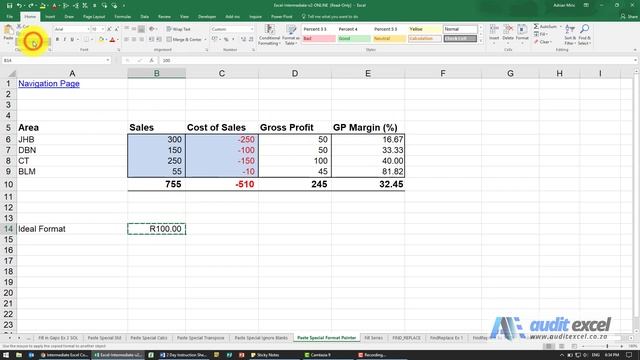Open the Font Color dropdown arrow

click(118, 40)
